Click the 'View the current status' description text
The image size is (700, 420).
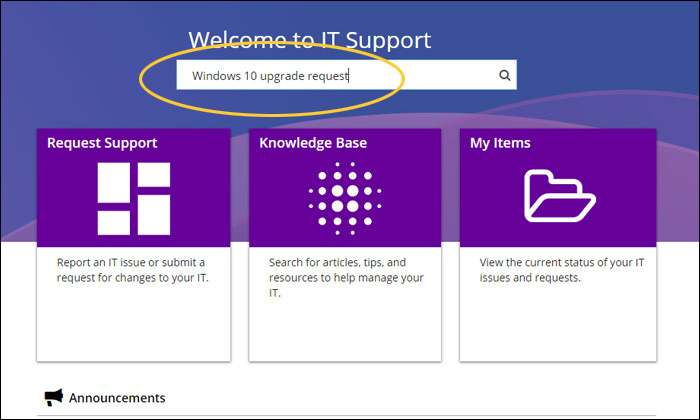562,270
